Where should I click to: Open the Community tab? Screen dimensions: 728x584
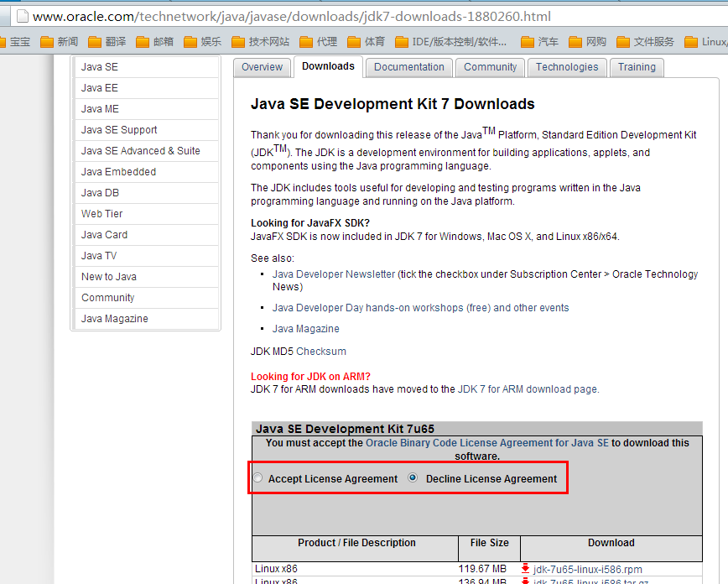coord(491,67)
